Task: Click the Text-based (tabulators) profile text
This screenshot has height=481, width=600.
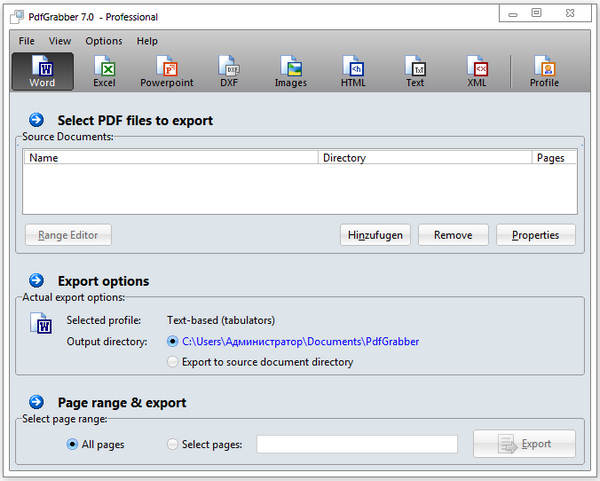Action: (221, 320)
